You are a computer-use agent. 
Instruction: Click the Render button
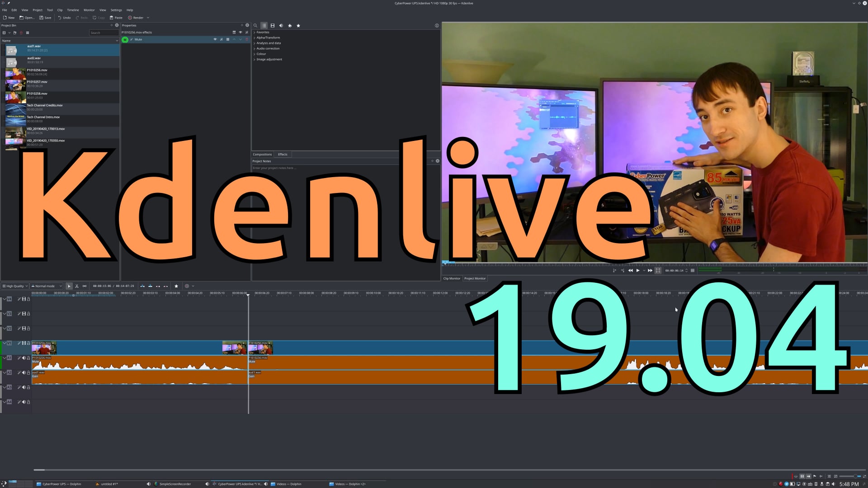tap(136, 18)
